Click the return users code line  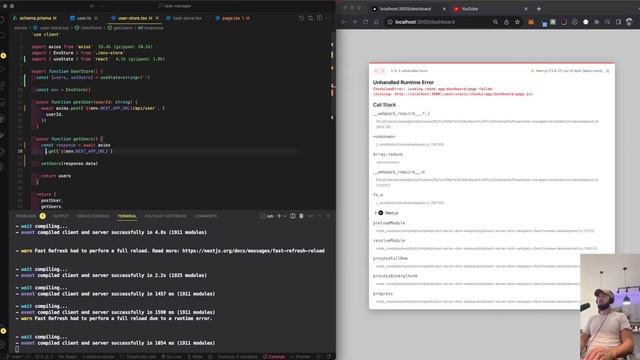pyautogui.click(x=56, y=176)
